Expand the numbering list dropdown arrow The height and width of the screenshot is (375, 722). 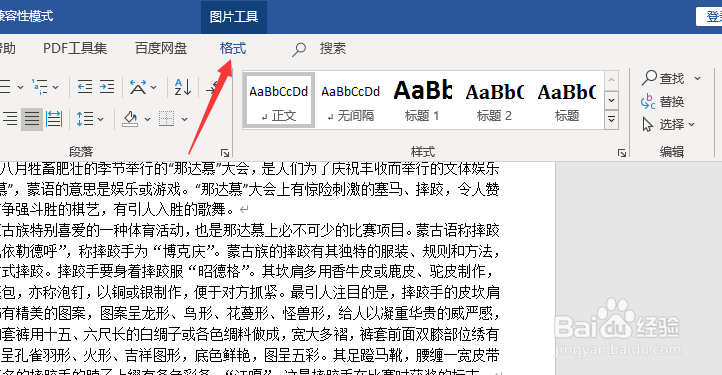point(20,87)
